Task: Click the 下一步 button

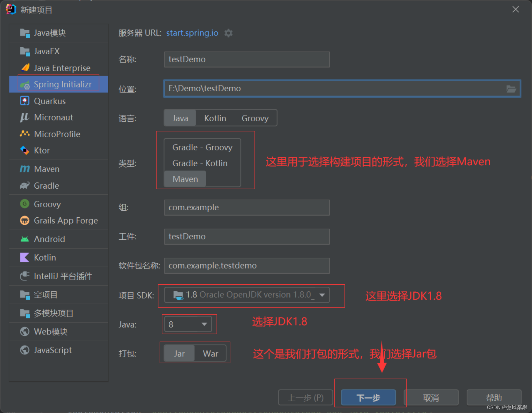Action: [368, 397]
